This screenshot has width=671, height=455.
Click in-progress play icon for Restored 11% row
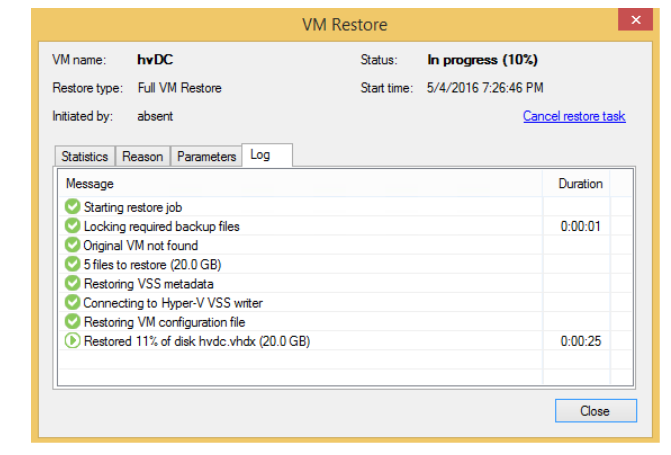pyautogui.click(x=72, y=341)
